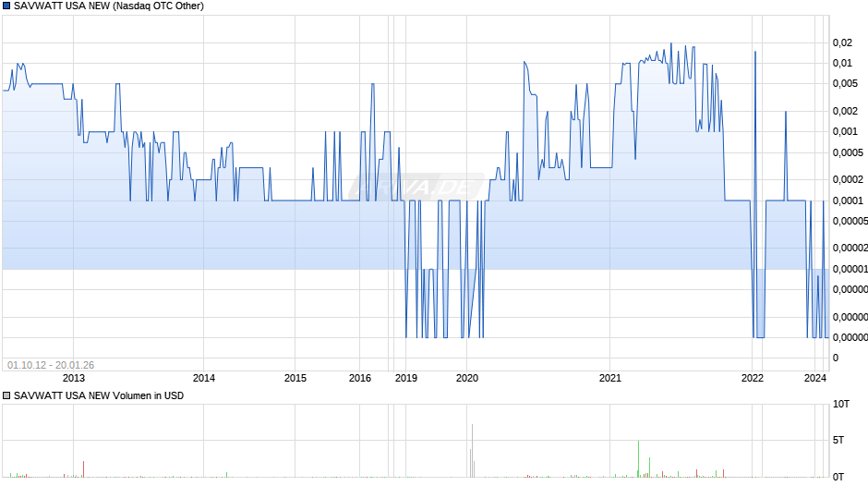This screenshot has width=868, height=486.
Task: Click the 5T volume axis label
Action: pyautogui.click(x=838, y=440)
